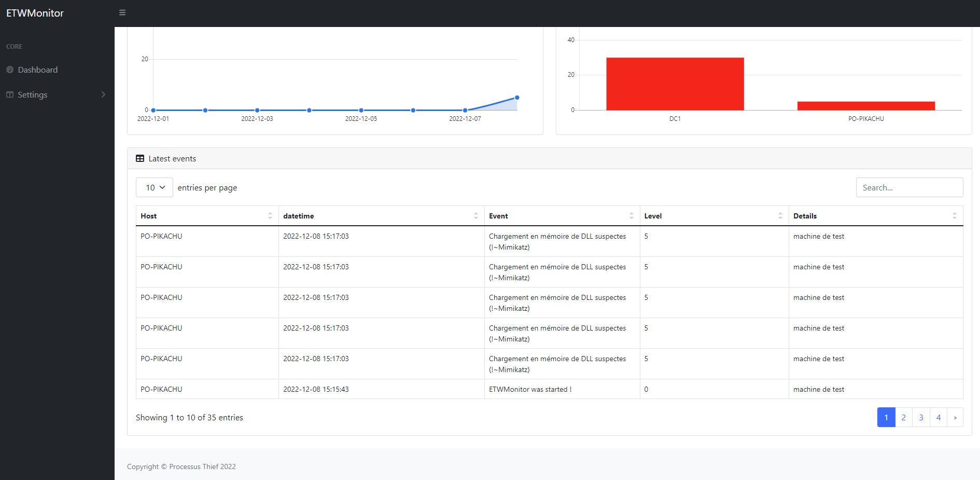Click 'machine de test' in ETWMonitor started row

pyautogui.click(x=819, y=389)
